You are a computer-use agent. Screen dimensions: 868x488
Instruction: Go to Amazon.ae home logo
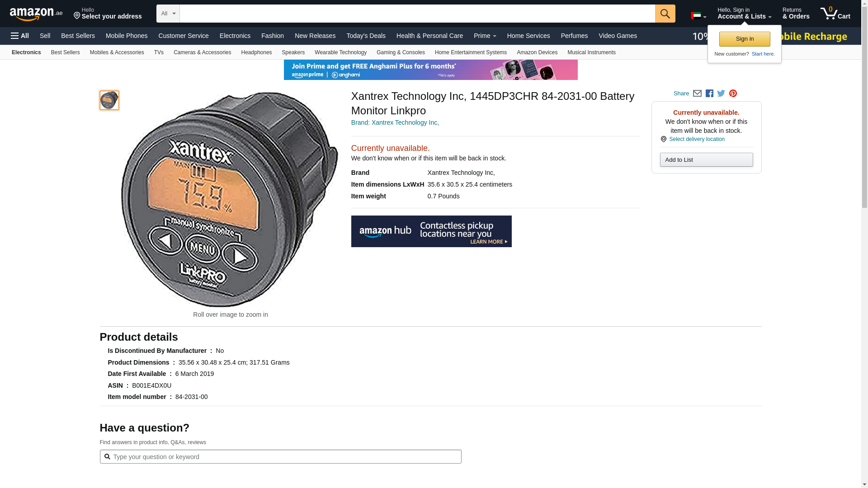click(36, 14)
